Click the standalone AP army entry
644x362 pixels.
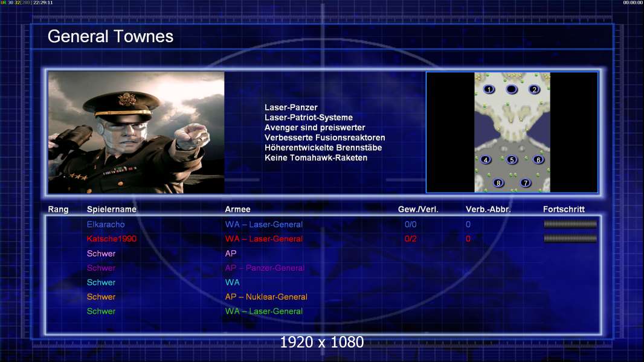231,253
